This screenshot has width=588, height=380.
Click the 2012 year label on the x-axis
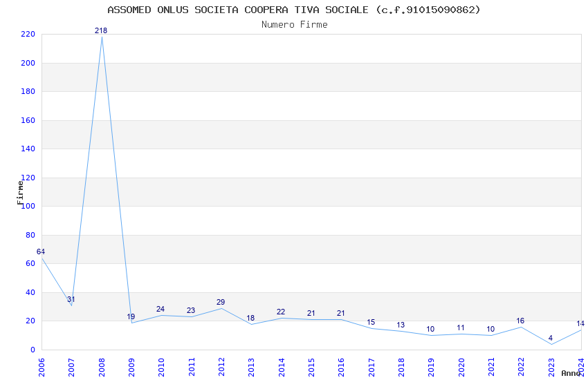221,368
